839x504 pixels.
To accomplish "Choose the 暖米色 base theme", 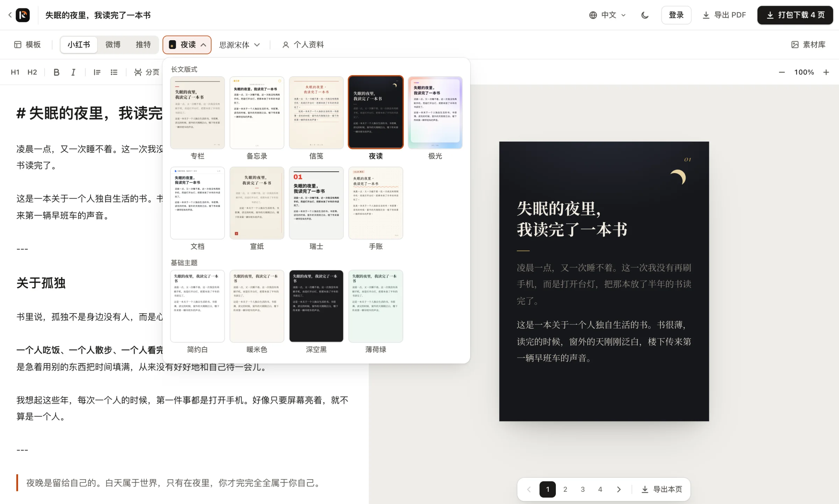I will coord(257,306).
